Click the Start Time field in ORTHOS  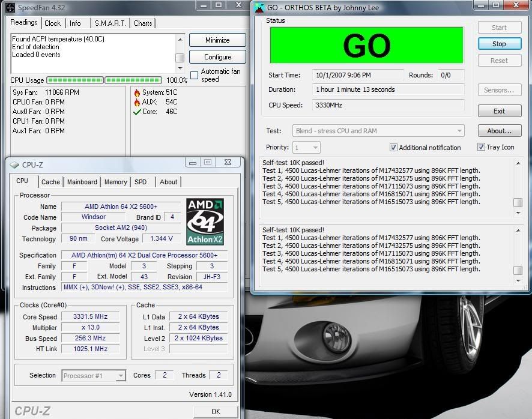point(358,75)
